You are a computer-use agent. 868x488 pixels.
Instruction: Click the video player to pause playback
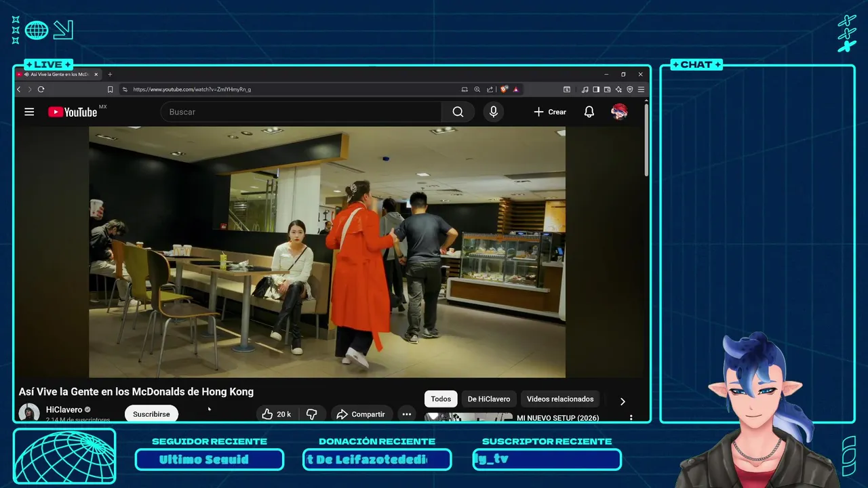(327, 251)
